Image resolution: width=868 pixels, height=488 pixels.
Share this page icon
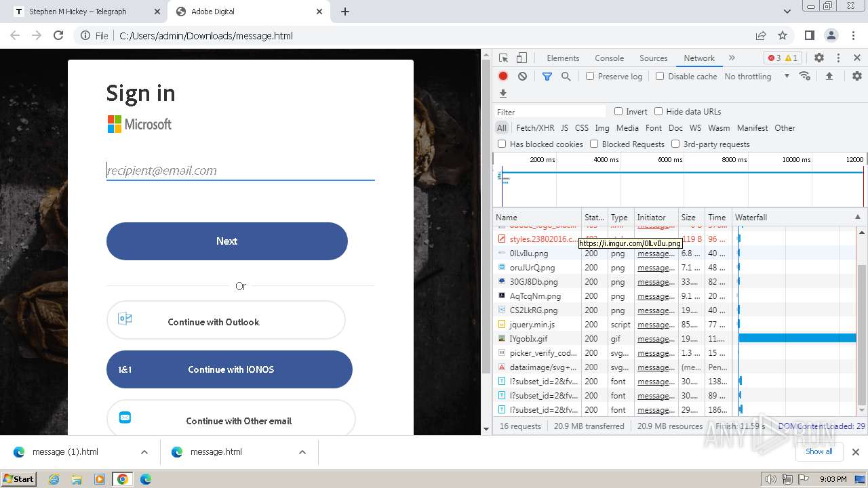click(761, 35)
